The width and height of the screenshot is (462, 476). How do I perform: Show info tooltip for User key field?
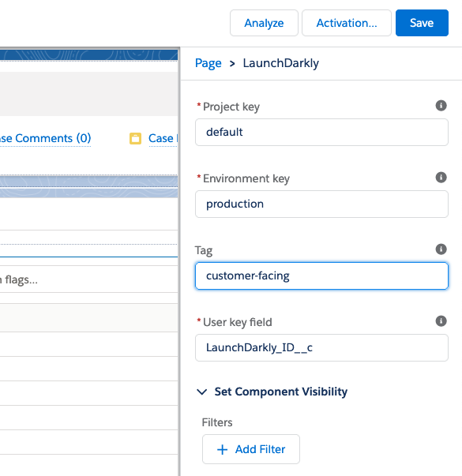coord(441,320)
